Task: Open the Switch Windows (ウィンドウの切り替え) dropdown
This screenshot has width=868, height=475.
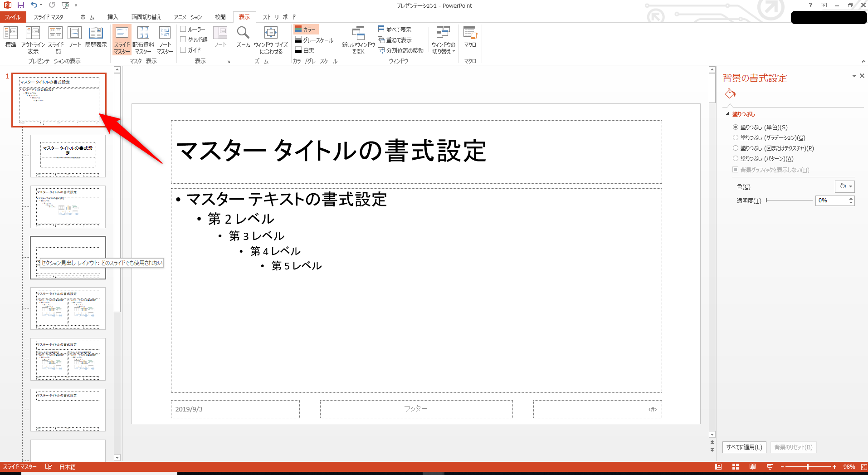Action: [x=443, y=40]
